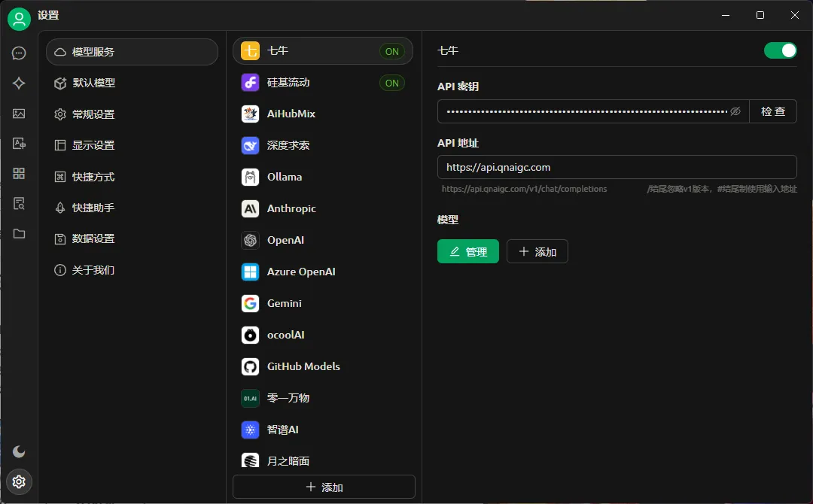Open the 关于我们 about section
The image size is (813, 504).
click(x=132, y=270)
